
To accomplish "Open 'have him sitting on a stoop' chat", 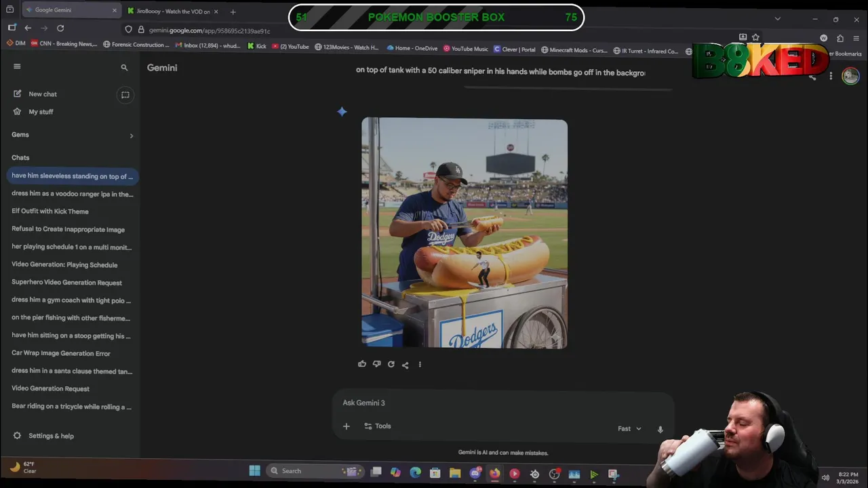I will (x=72, y=335).
